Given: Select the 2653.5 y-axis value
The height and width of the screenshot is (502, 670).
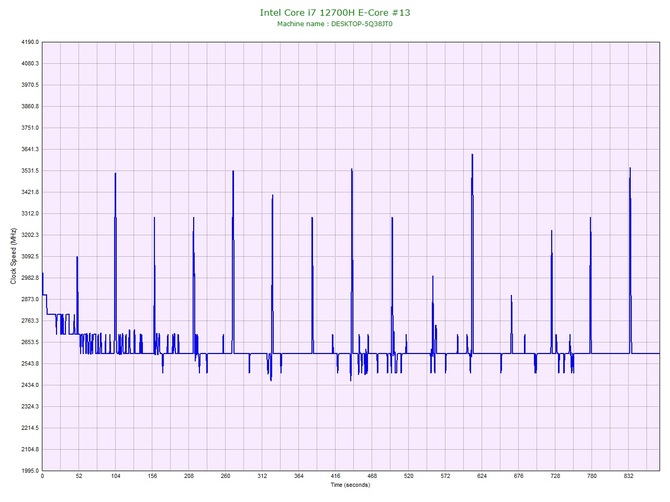Looking at the screenshot, I should [x=30, y=342].
